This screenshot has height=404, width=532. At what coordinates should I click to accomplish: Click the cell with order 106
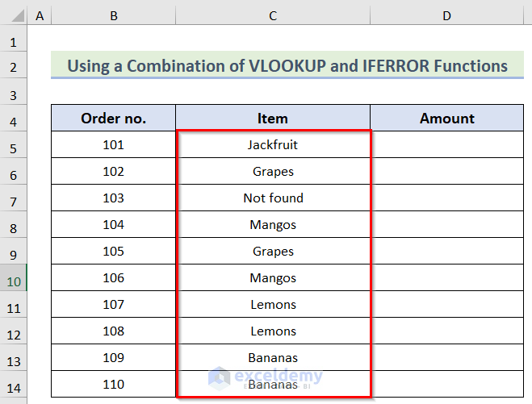click(x=114, y=278)
